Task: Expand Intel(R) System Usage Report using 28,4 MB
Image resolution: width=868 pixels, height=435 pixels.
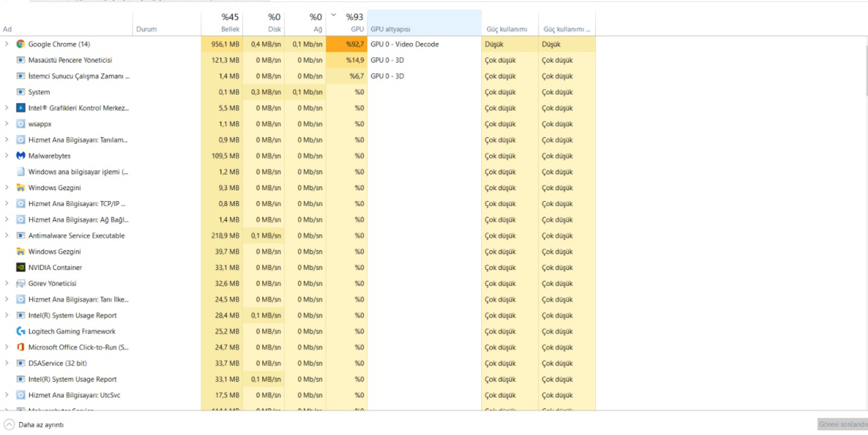Action: pyautogui.click(x=7, y=315)
